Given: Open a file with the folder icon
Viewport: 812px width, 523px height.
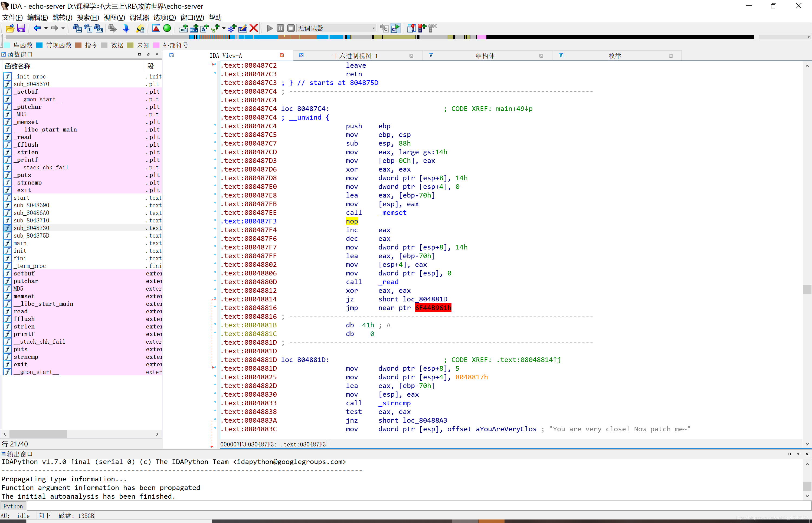Looking at the screenshot, I should click(x=10, y=28).
